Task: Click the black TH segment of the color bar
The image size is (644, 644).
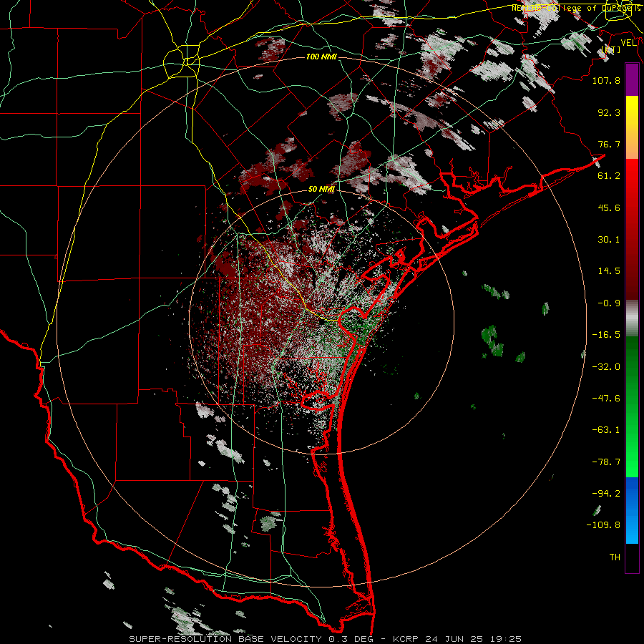Action: click(x=632, y=557)
